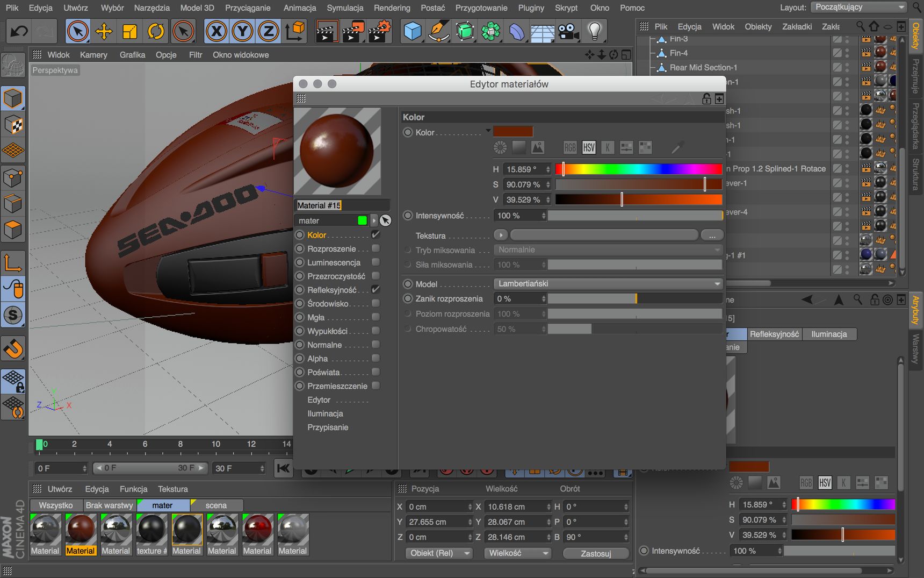The image size is (924, 578).
Task: Select the scena material layer tab
Action: tap(216, 505)
